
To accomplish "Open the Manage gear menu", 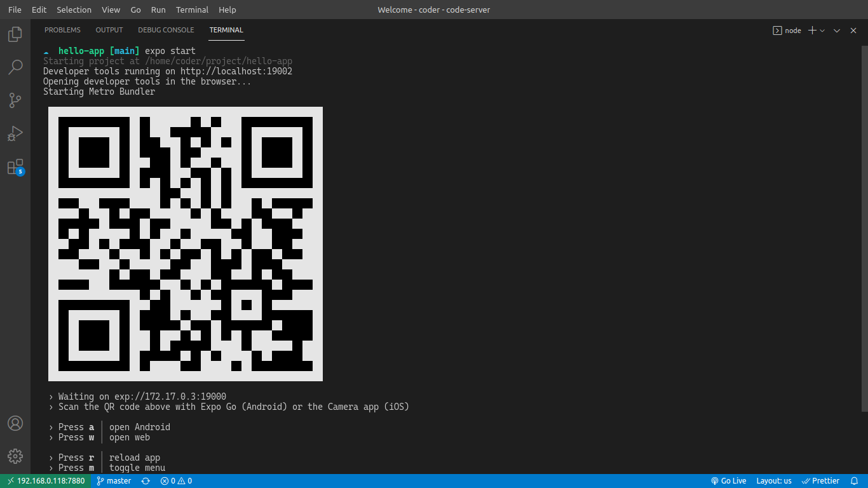I will 15,456.
